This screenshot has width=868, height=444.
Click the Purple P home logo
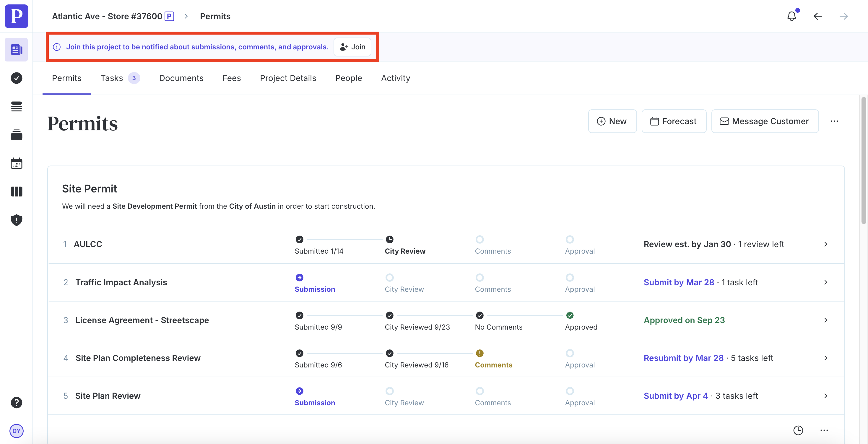coord(16,16)
